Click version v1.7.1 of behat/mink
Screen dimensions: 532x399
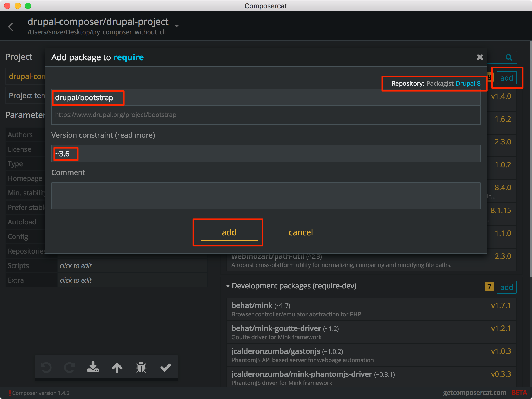click(501, 305)
